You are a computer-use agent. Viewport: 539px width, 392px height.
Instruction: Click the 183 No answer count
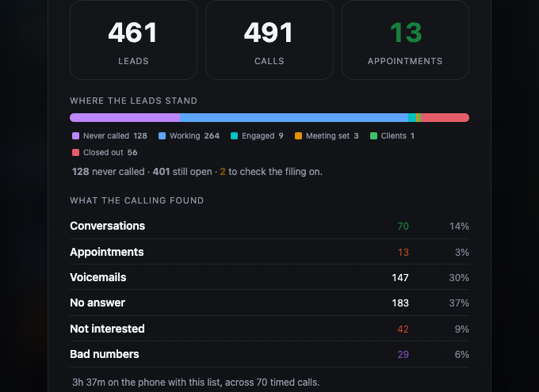coord(400,303)
